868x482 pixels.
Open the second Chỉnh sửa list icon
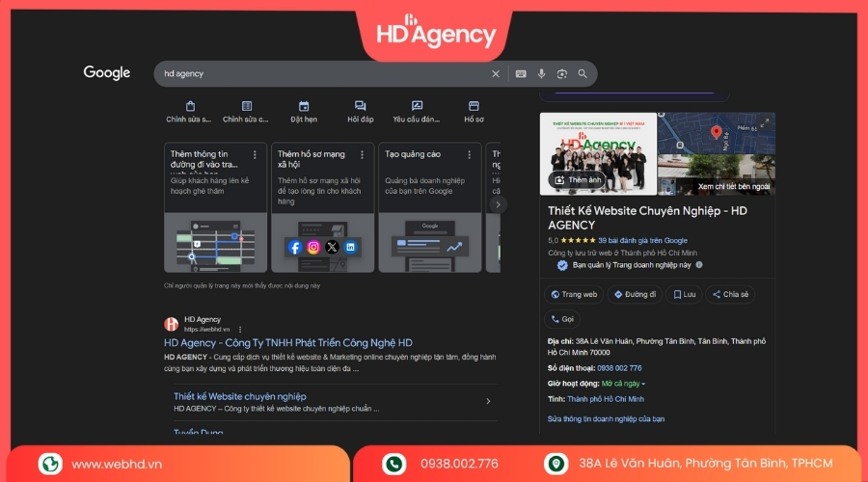click(x=247, y=106)
